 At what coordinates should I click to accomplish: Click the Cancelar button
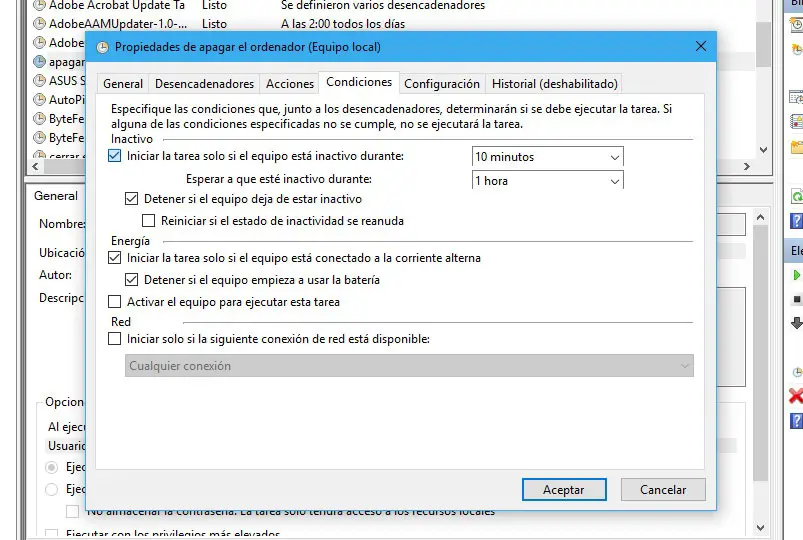click(663, 490)
